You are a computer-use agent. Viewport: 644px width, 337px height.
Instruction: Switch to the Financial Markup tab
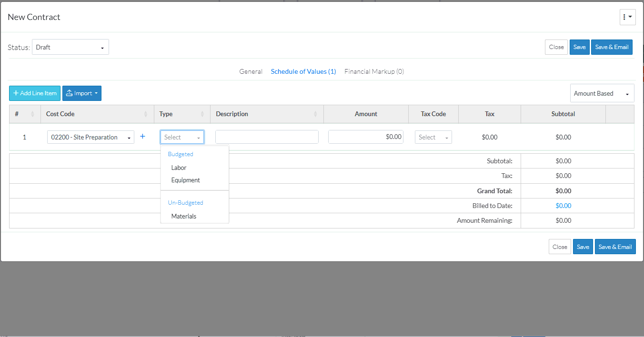pos(374,71)
